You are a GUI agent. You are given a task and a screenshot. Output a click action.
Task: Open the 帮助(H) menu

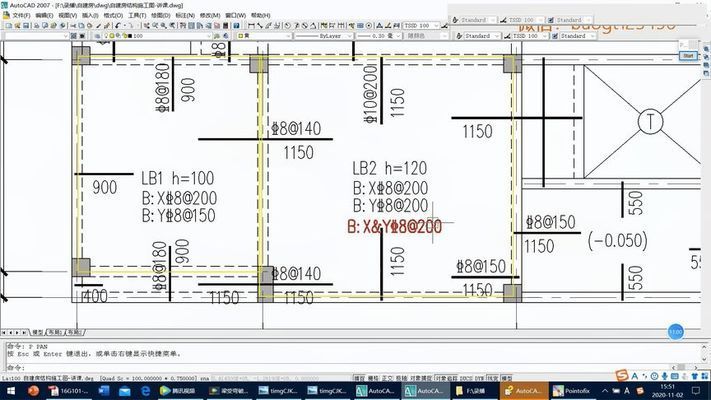pos(260,15)
